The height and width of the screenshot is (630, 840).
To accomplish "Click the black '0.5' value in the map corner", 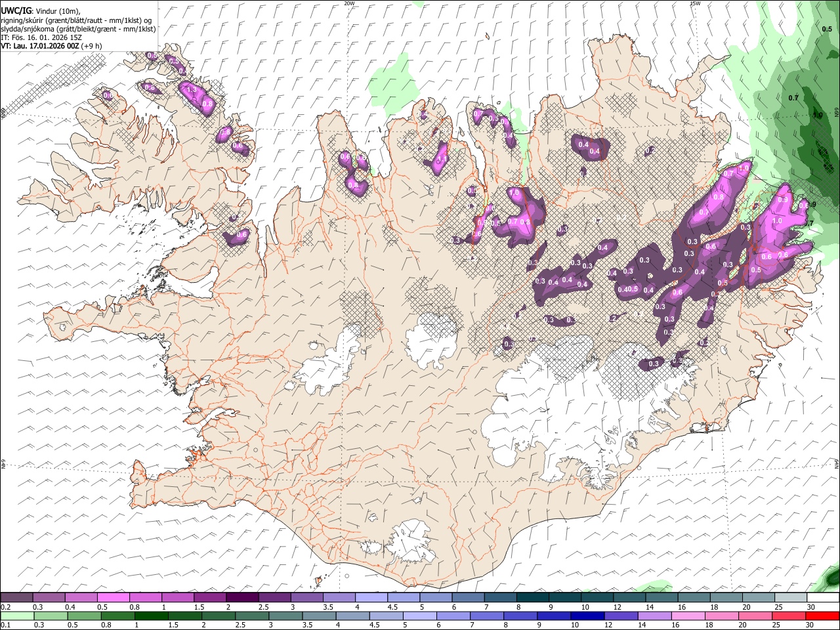I will pyautogui.click(x=827, y=29).
